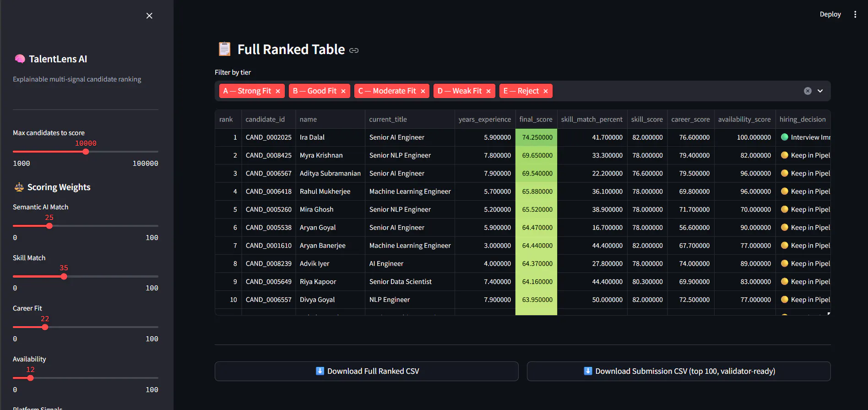Select cell CAND_0008425
The height and width of the screenshot is (410, 868).
(268, 155)
